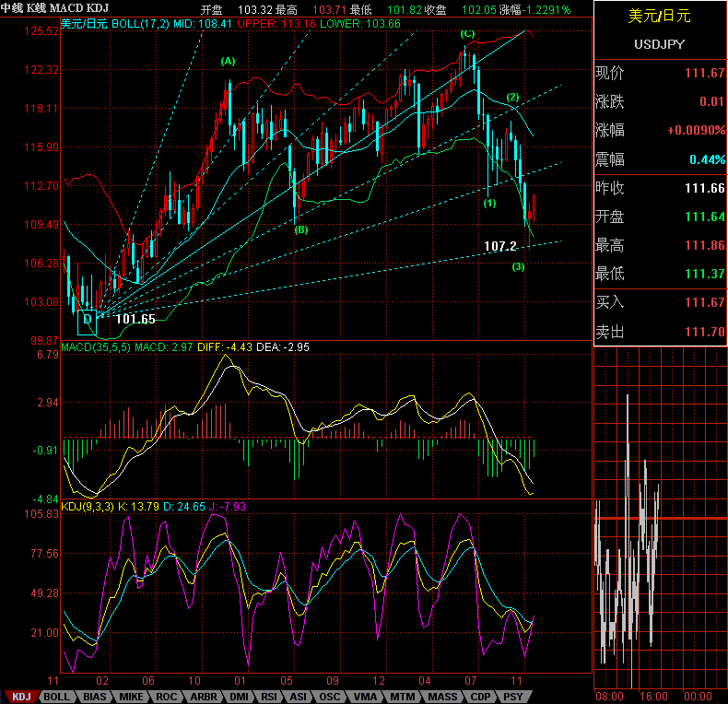
Task: Click the 99.87 price axis label
Action: click(44, 340)
